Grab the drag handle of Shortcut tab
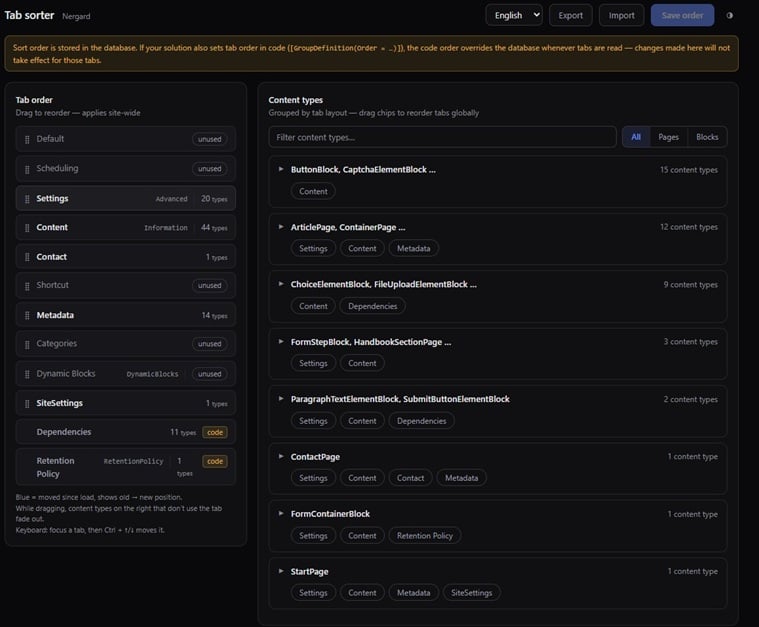Screen dimensions: 759x627 tap(27, 286)
